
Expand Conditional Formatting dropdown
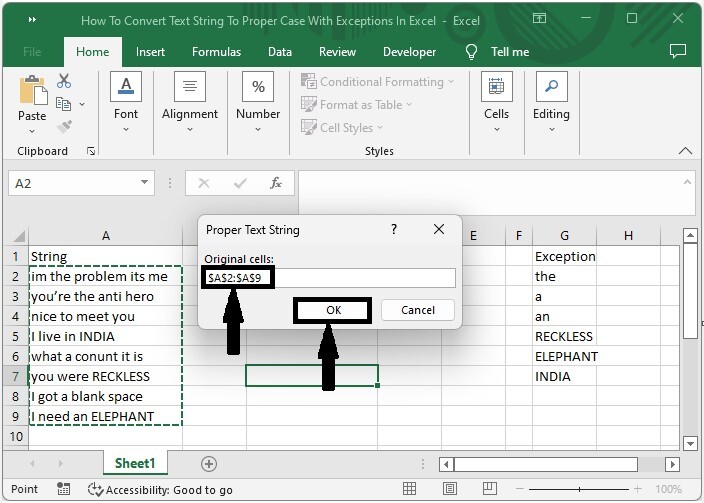tap(451, 82)
